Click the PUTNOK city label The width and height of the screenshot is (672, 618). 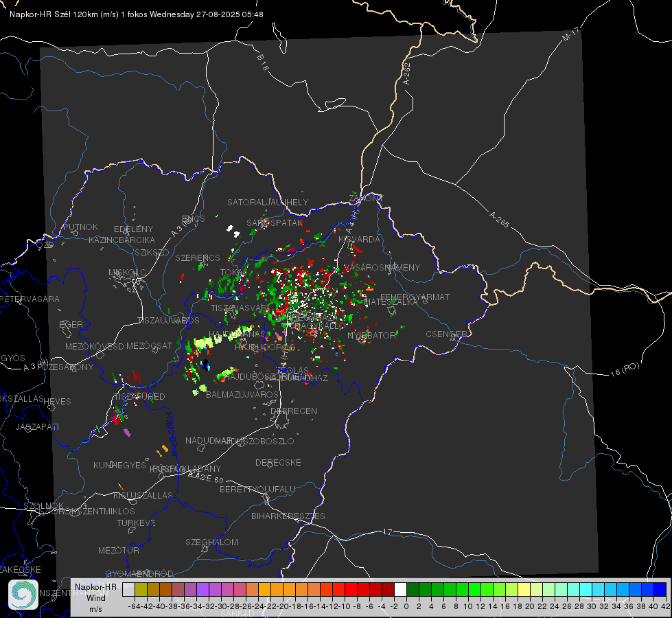click(x=80, y=227)
